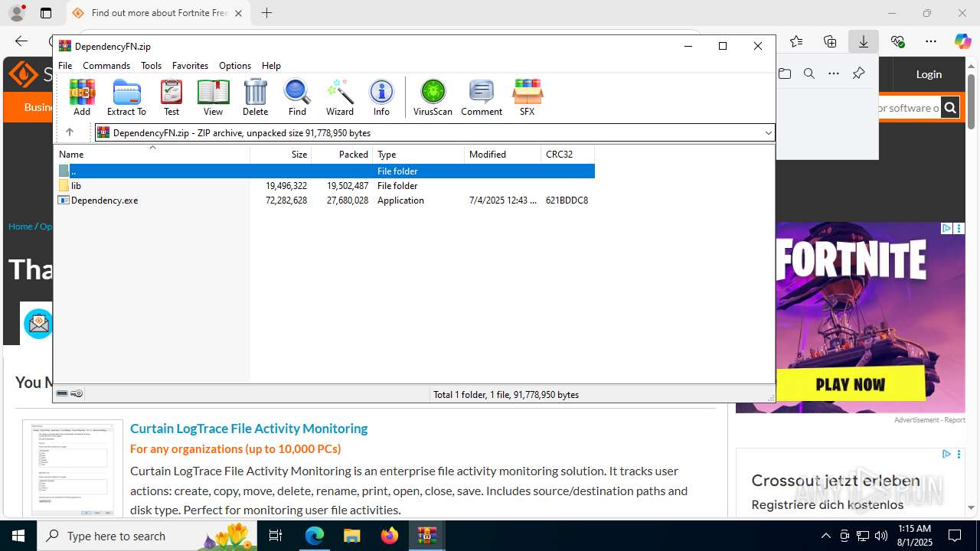Open the Edge Downloads button

click(x=864, y=41)
